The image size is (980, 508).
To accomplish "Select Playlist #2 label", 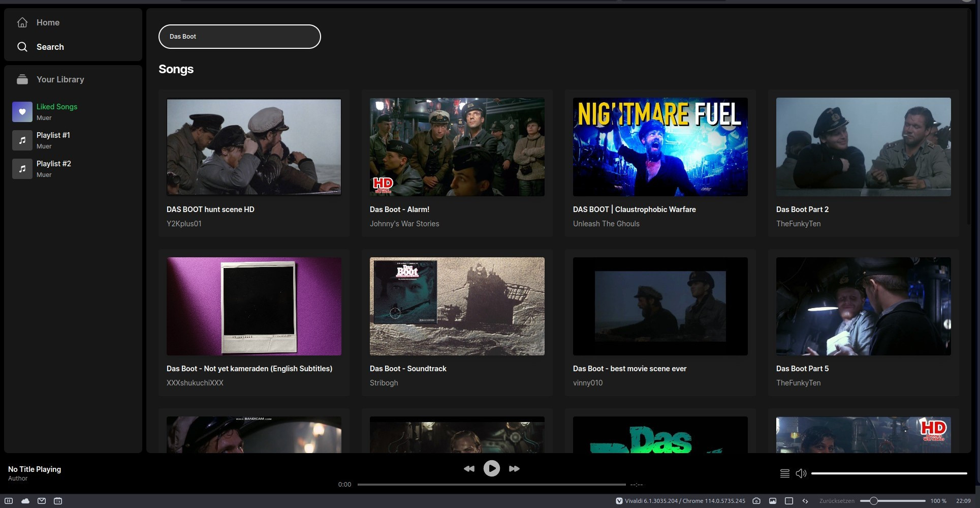I will [54, 164].
